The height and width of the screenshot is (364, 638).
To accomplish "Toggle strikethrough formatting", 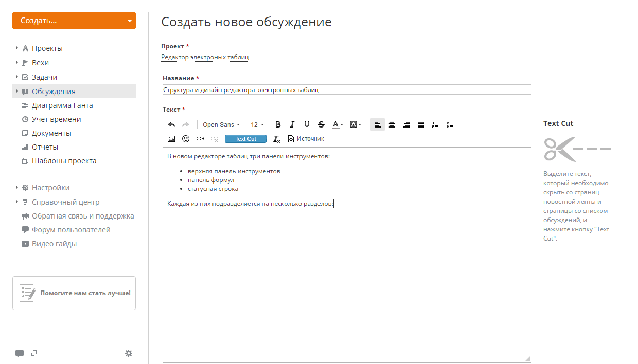I will click(321, 124).
